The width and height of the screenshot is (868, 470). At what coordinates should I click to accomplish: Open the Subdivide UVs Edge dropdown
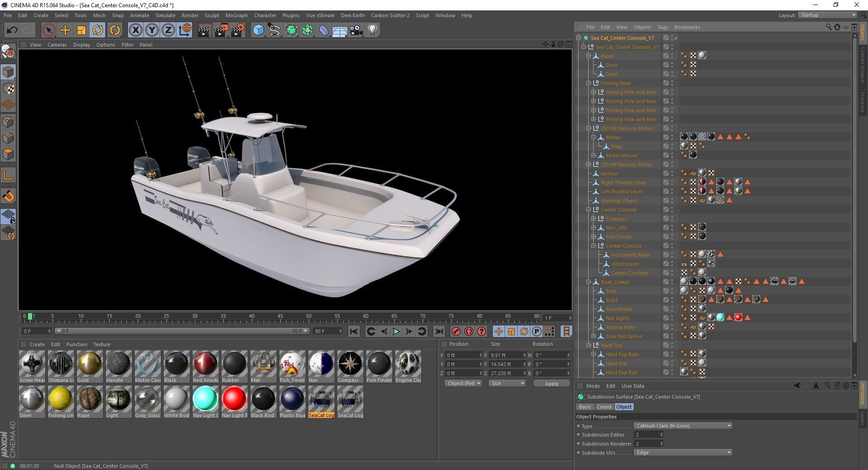coord(683,452)
